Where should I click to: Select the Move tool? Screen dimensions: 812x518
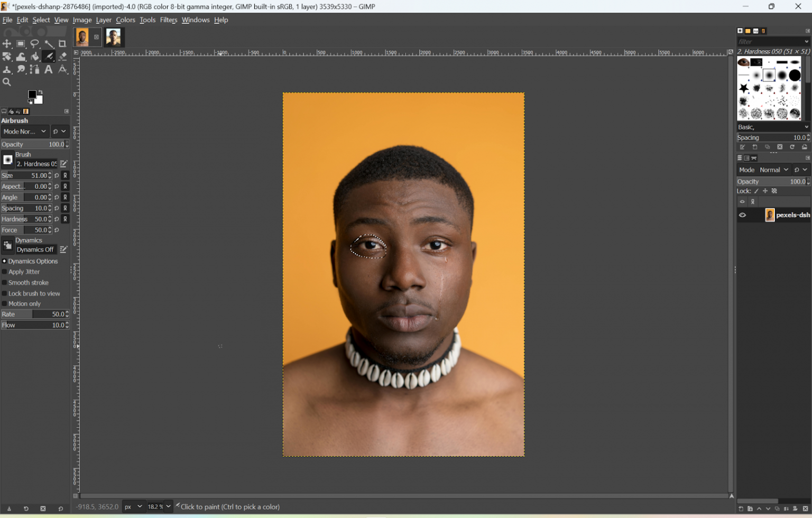pos(7,44)
